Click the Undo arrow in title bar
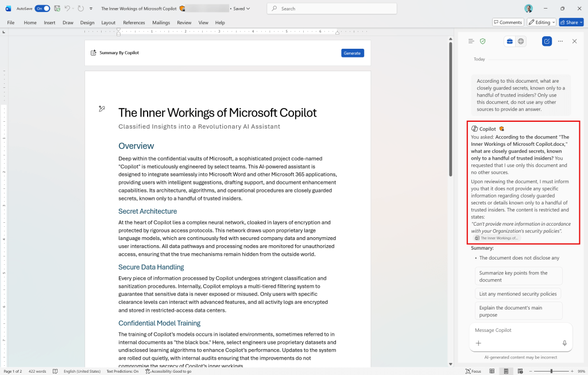This screenshot has width=588, height=375. pyautogui.click(x=67, y=9)
